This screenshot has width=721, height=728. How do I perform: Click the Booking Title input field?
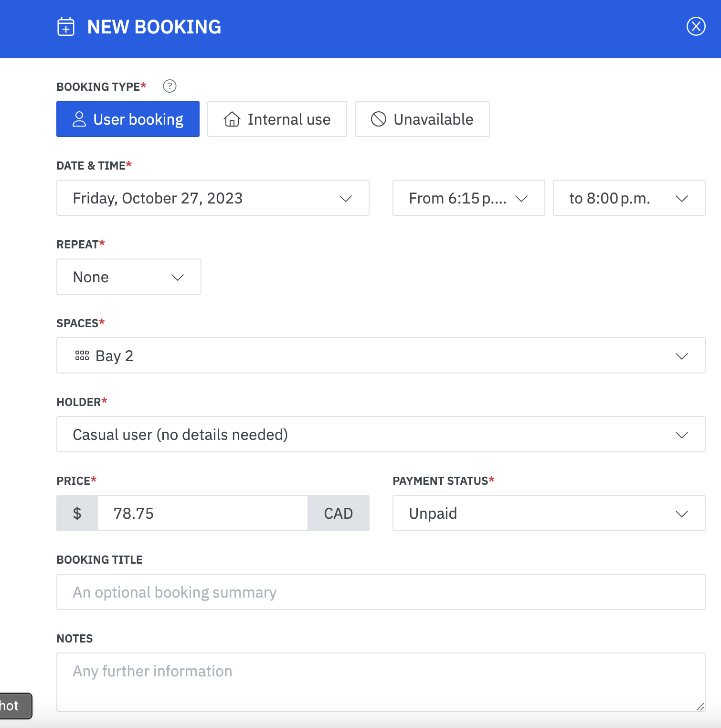(381, 592)
